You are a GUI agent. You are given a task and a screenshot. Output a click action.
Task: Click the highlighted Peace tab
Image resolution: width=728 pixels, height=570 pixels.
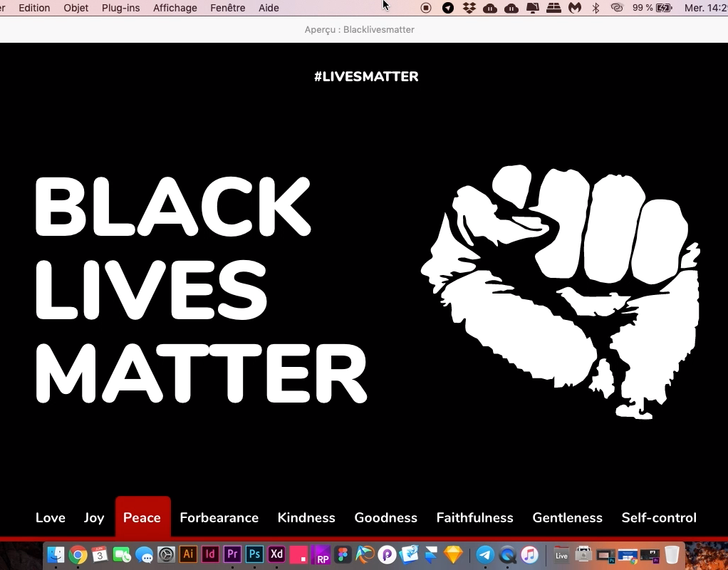click(142, 517)
